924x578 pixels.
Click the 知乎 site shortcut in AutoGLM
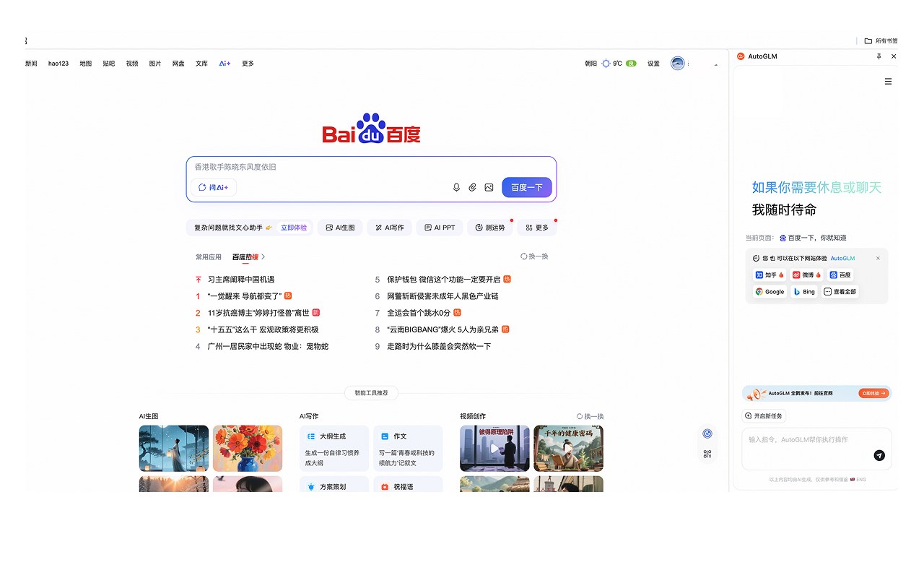[770, 275]
